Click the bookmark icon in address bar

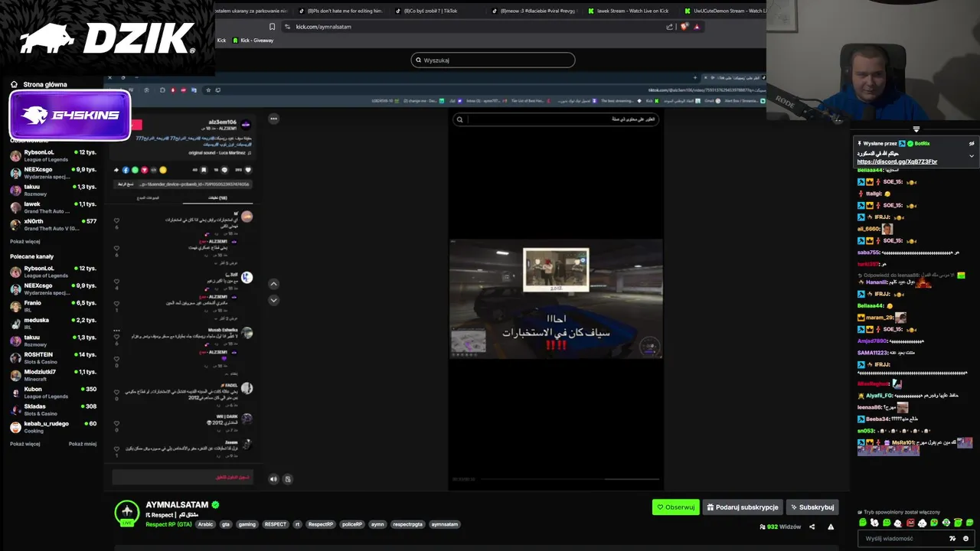tap(272, 27)
